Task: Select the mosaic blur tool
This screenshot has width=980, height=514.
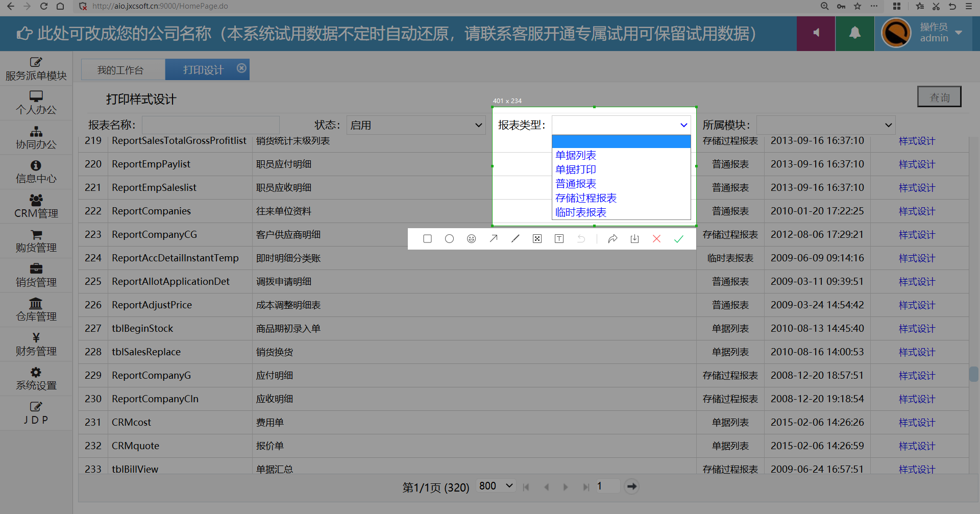Action: pos(537,239)
